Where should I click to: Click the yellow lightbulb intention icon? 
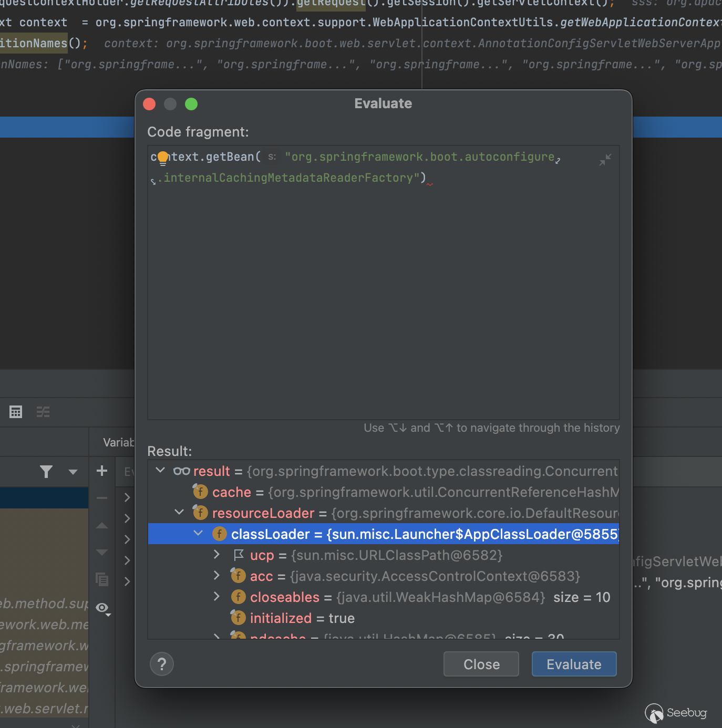click(x=163, y=157)
